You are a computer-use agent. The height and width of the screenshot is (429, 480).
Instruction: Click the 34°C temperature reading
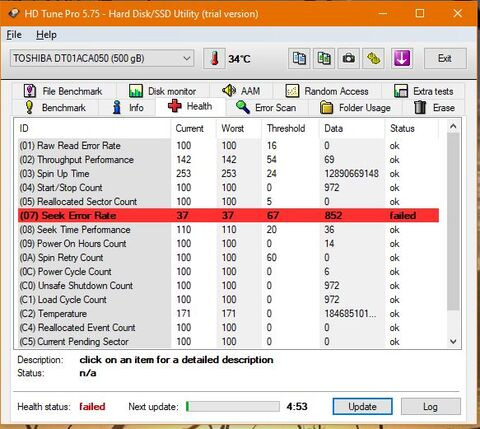tap(239, 59)
